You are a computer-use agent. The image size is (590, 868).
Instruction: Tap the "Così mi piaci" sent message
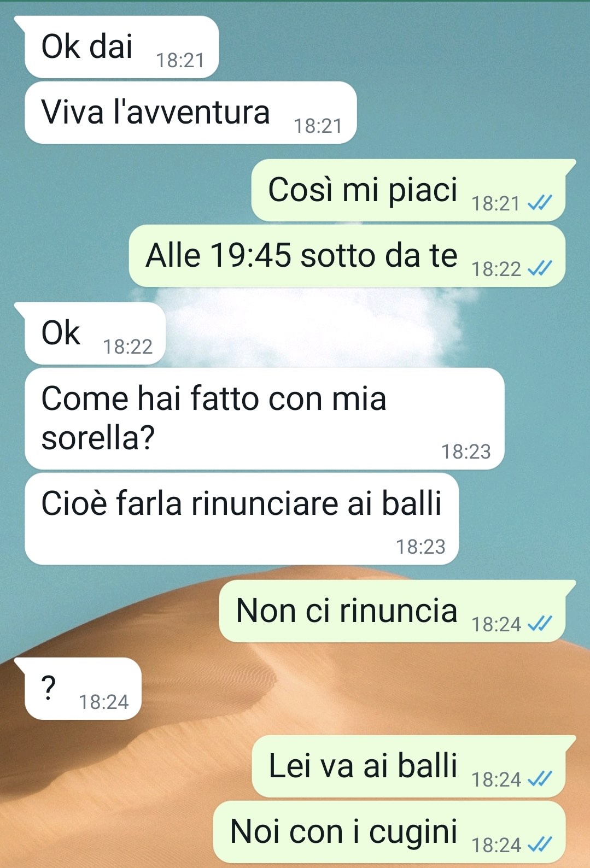coord(408,190)
